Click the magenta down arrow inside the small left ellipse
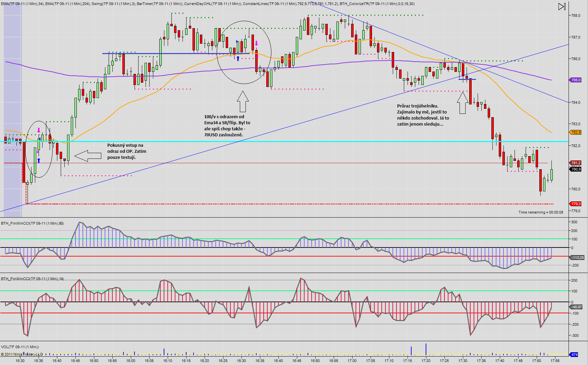This screenshot has width=588, height=365. tap(39, 130)
